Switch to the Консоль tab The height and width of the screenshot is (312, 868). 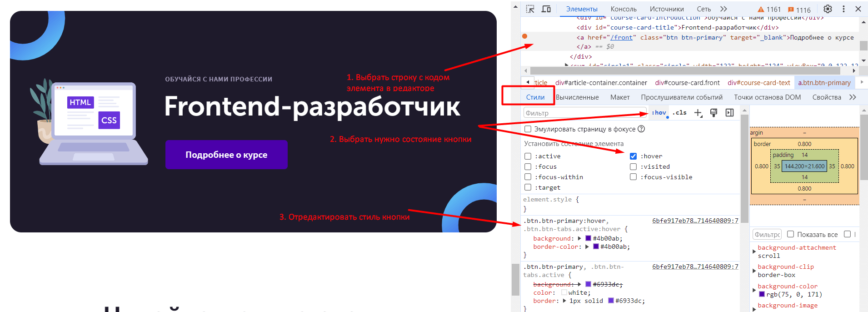(x=623, y=9)
